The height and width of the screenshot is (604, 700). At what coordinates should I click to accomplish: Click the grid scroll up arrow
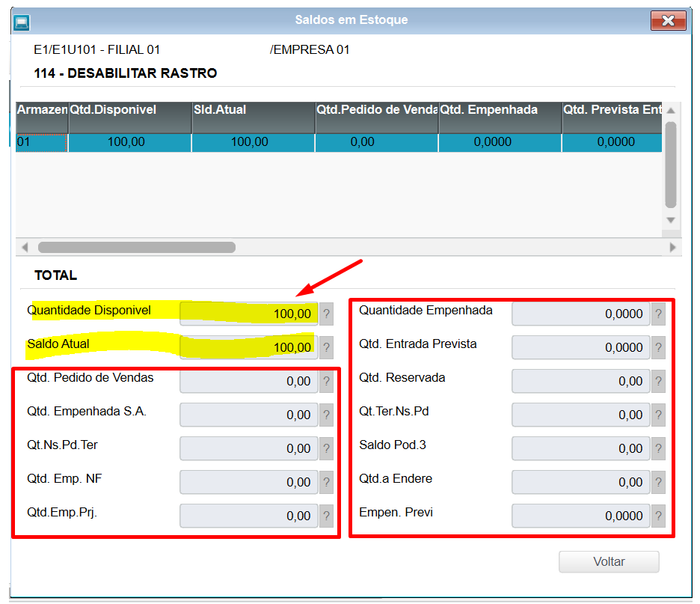pos(671,110)
